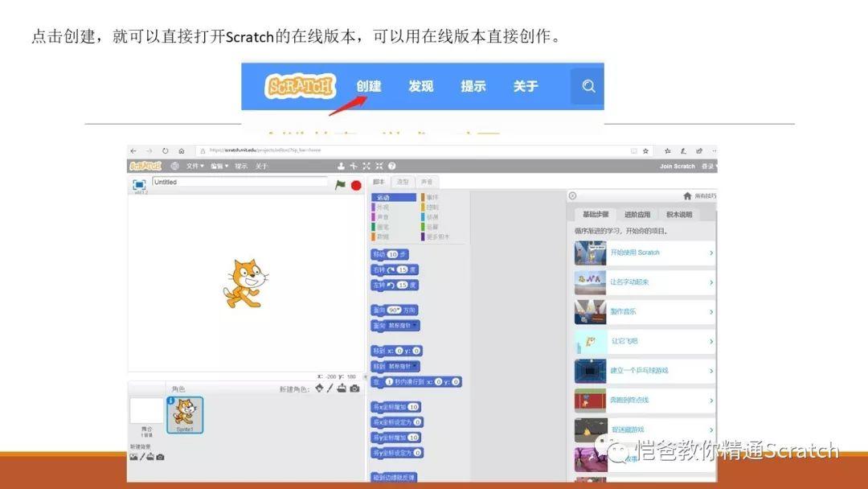Screen dimensions: 868x489
Task: Click the green flag to start
Action: point(340,185)
